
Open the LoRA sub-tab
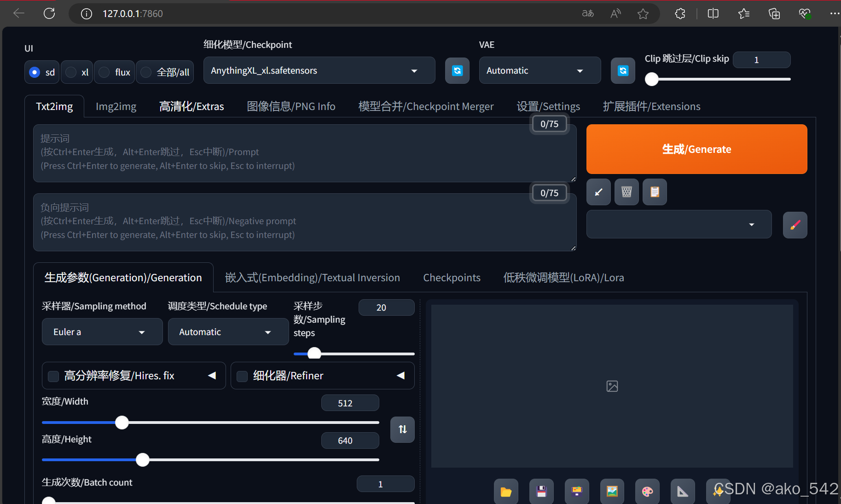click(563, 278)
